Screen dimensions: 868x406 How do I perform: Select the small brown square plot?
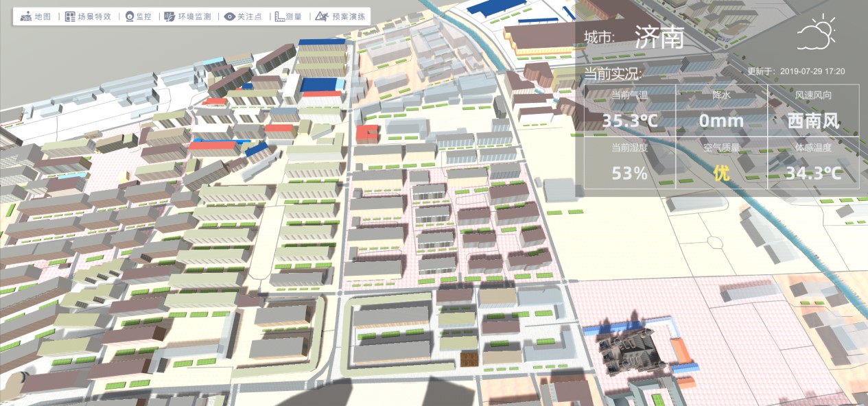pyautogui.click(x=469, y=359)
